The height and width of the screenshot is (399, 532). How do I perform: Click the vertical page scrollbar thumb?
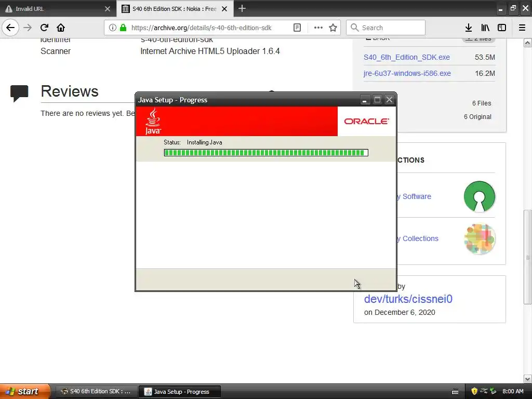coord(527,257)
